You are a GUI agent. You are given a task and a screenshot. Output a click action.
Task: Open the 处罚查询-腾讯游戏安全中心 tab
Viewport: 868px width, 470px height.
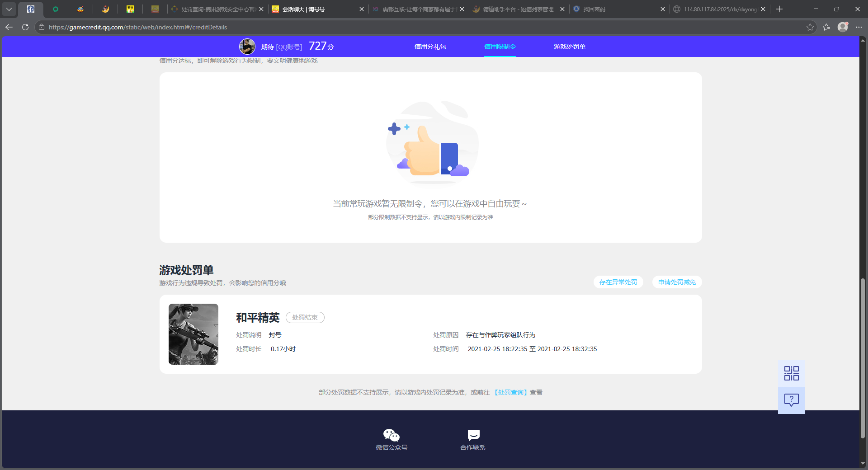click(218, 9)
